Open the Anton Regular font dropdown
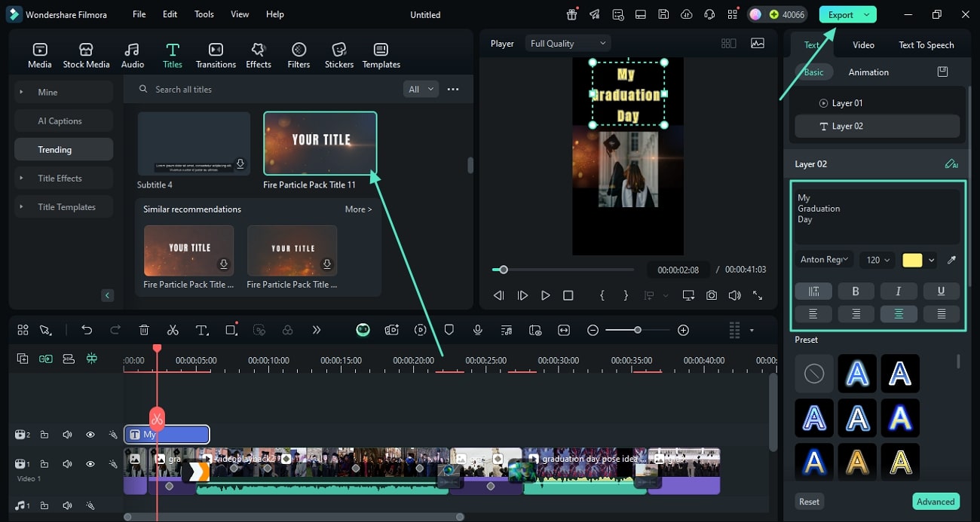 click(x=824, y=260)
